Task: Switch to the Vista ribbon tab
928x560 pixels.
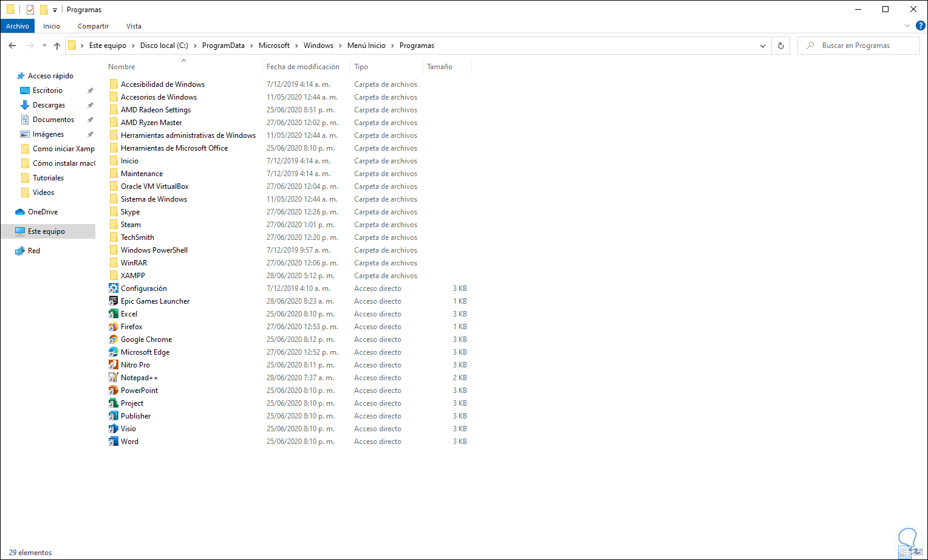Action: [x=134, y=26]
